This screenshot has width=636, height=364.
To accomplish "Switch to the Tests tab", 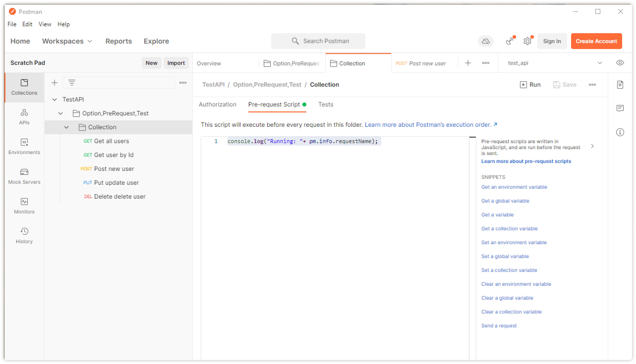I will coord(326,104).
